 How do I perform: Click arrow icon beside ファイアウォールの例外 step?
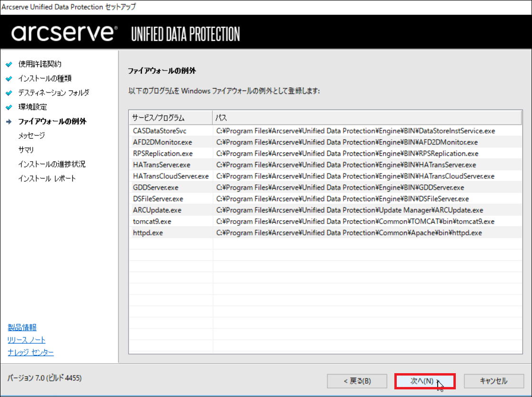point(9,121)
